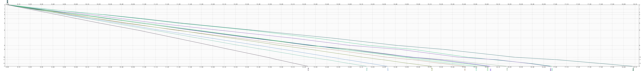Click the 13:00 label on top time axis

tap(281, 4)
